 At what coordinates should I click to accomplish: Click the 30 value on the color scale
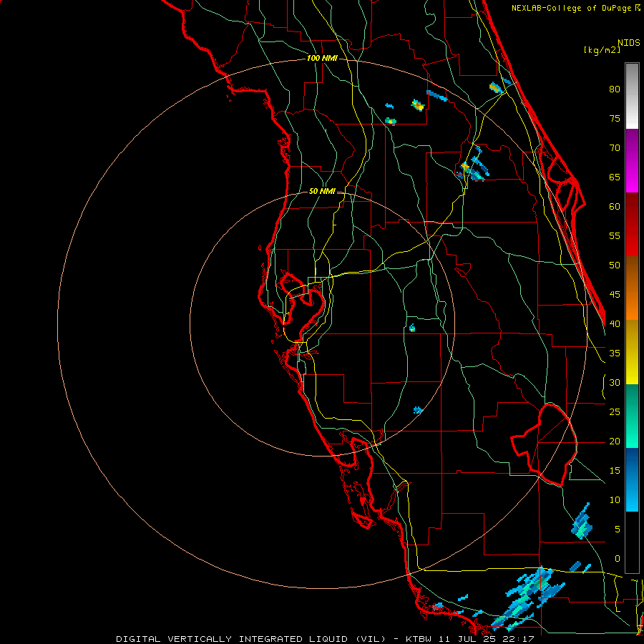615,382
